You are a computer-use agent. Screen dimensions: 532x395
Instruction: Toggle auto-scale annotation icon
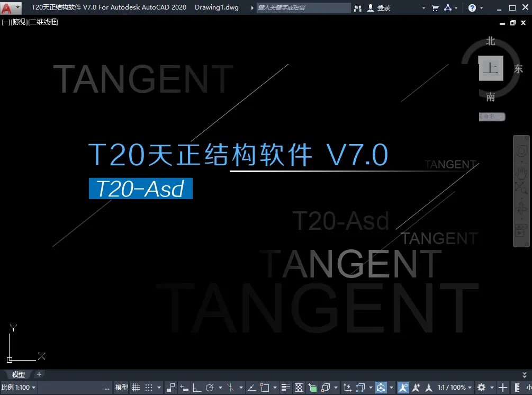tap(416, 388)
